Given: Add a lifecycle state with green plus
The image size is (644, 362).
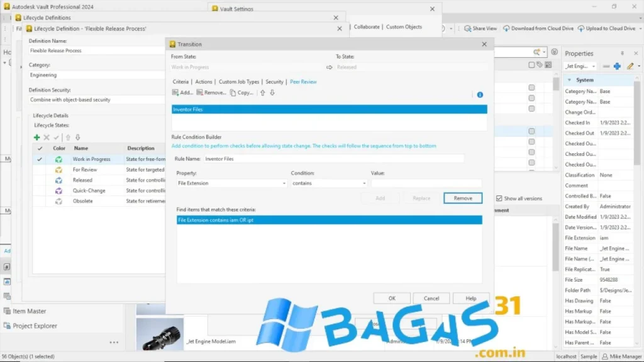Looking at the screenshot, I should point(37,137).
